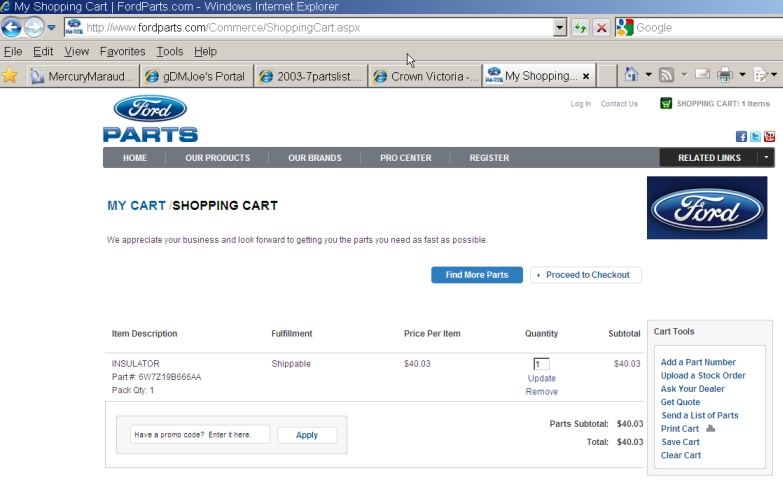Screen dimensions: 783x480
Task: Remove the INSULATOR item from cart
Action: pos(541,392)
